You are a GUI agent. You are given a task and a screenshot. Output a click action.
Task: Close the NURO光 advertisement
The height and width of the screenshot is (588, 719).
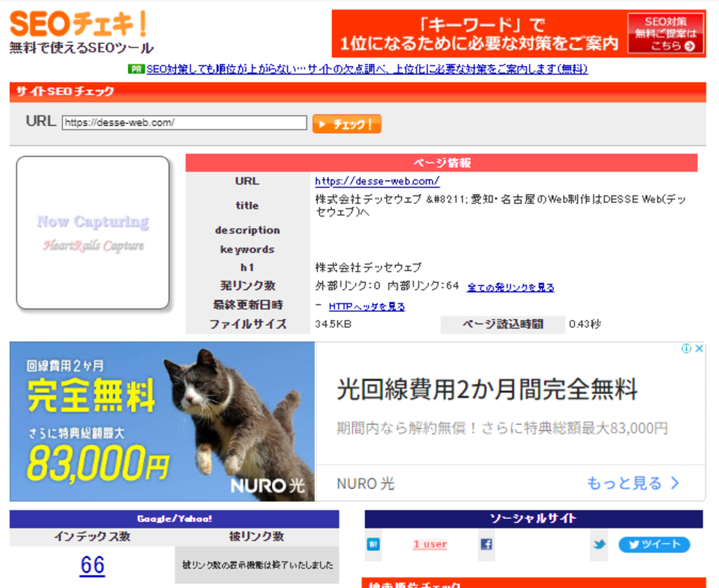(699, 349)
